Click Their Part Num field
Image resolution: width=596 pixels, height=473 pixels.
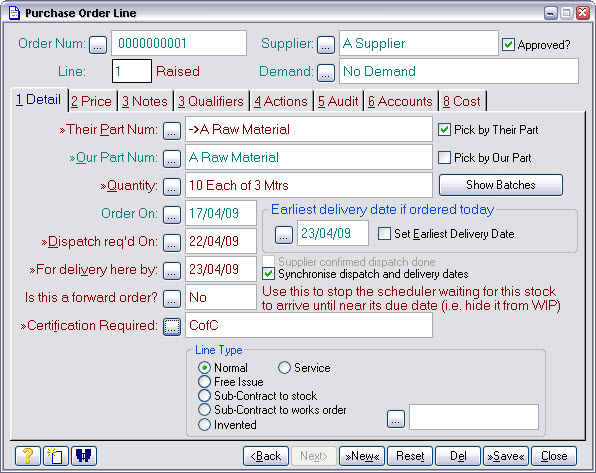[309, 129]
